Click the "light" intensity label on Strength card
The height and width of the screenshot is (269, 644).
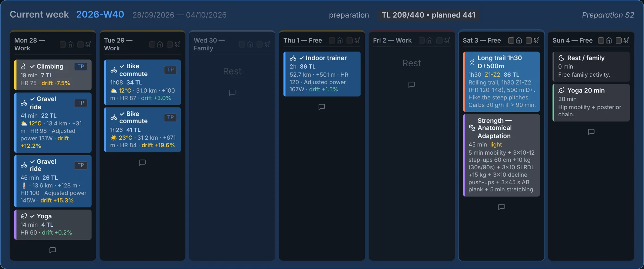tap(496, 145)
